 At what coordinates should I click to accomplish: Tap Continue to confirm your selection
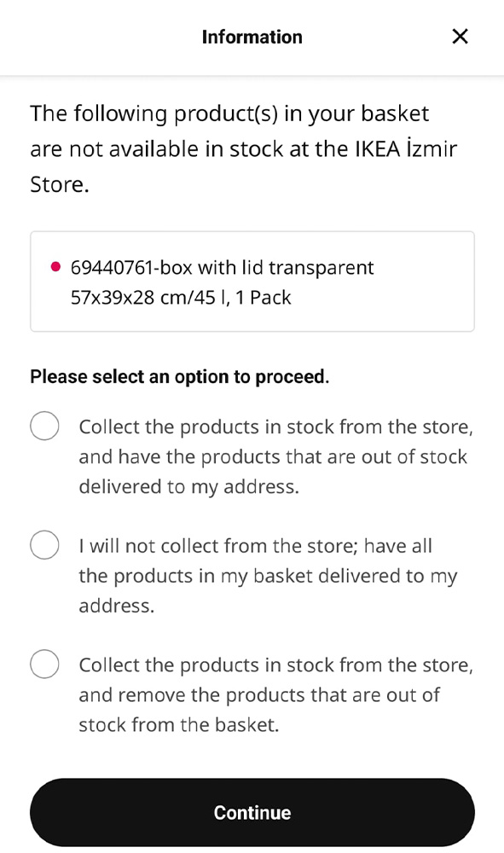(252, 812)
